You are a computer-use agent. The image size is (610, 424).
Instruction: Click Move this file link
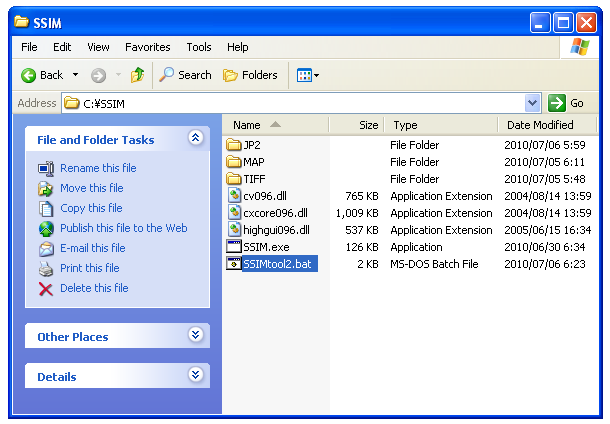click(92, 188)
